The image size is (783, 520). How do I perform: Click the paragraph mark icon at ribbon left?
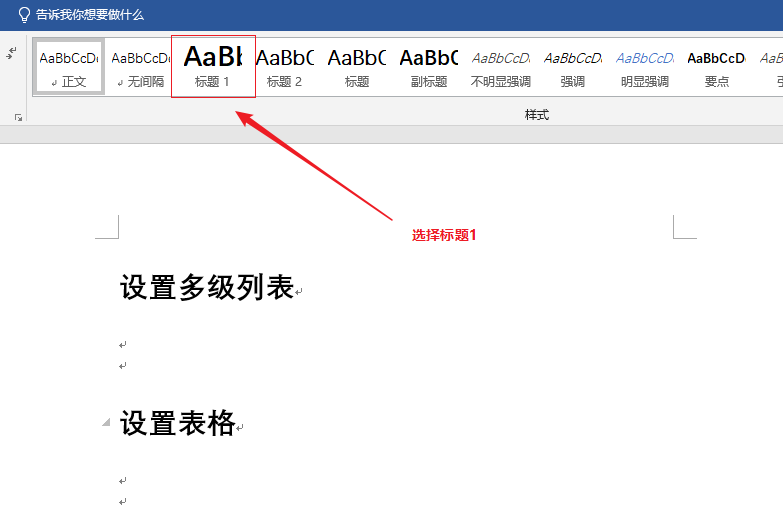pos(11,52)
